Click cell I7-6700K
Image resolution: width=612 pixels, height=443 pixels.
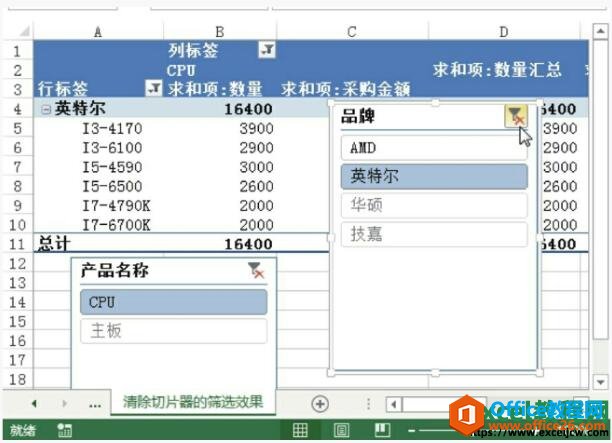click(x=116, y=225)
